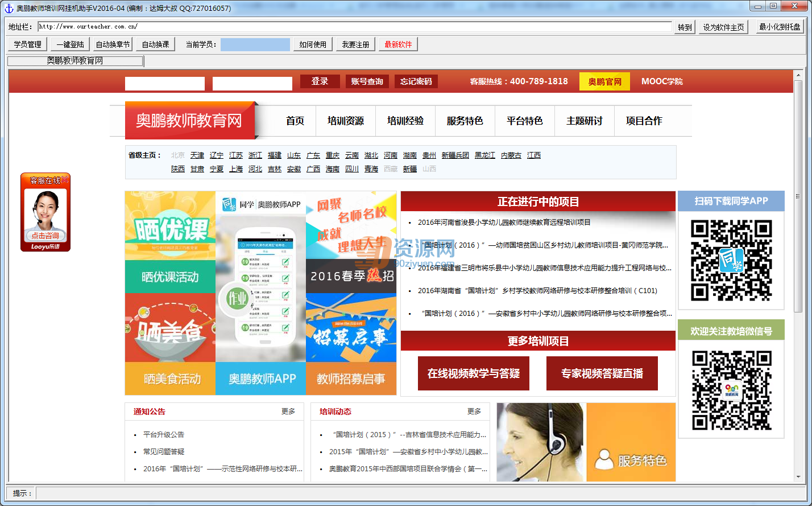Image resolution: width=812 pixels, height=506 pixels.
Task: Click 设为软件主页 button
Action: tap(723, 27)
